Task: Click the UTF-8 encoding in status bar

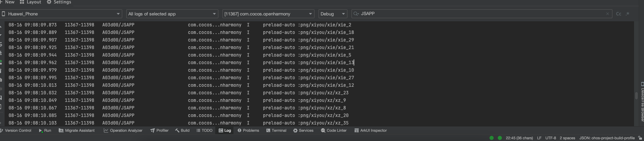Action: click(550, 138)
